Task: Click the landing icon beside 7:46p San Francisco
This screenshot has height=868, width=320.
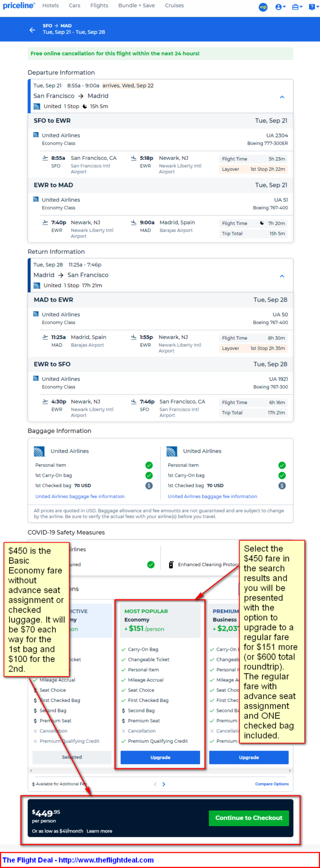Action: coord(134,401)
